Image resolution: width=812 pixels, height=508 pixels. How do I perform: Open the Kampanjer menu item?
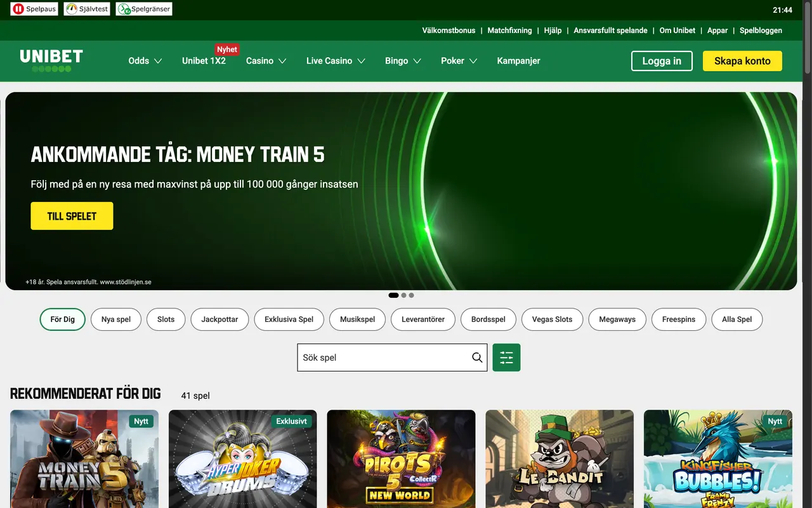(x=518, y=61)
